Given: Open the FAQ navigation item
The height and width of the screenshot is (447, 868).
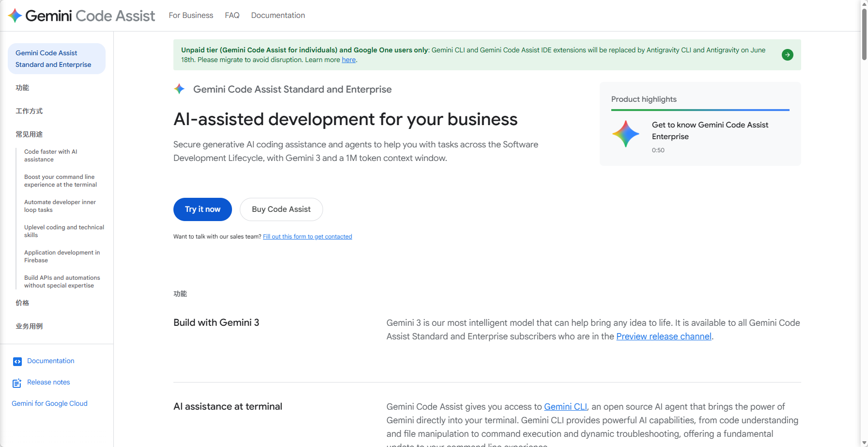Looking at the screenshot, I should coord(232,16).
